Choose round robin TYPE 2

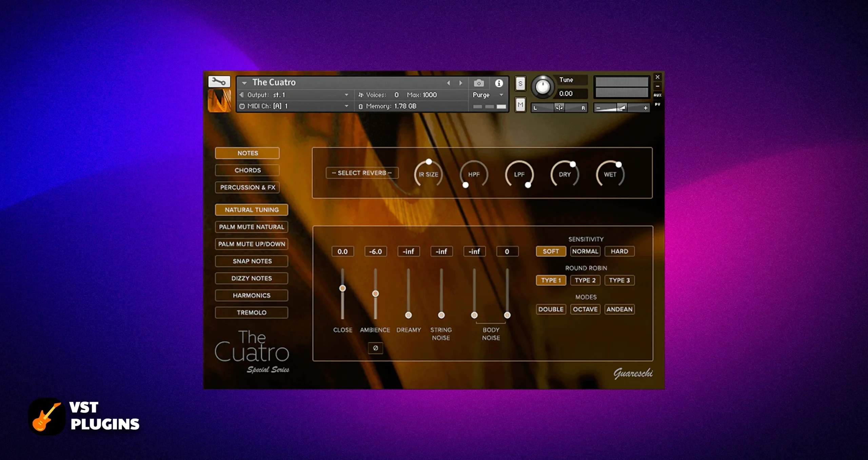tap(585, 280)
